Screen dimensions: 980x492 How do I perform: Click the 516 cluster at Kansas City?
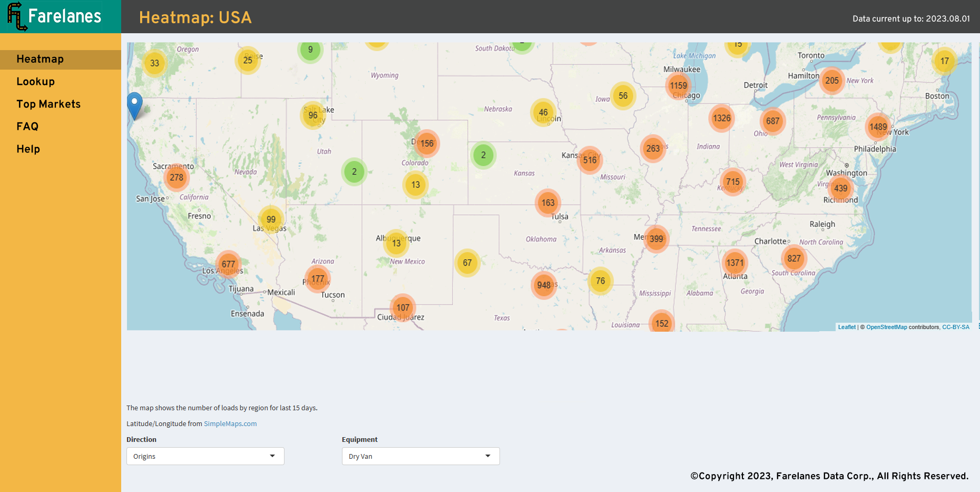coord(590,160)
